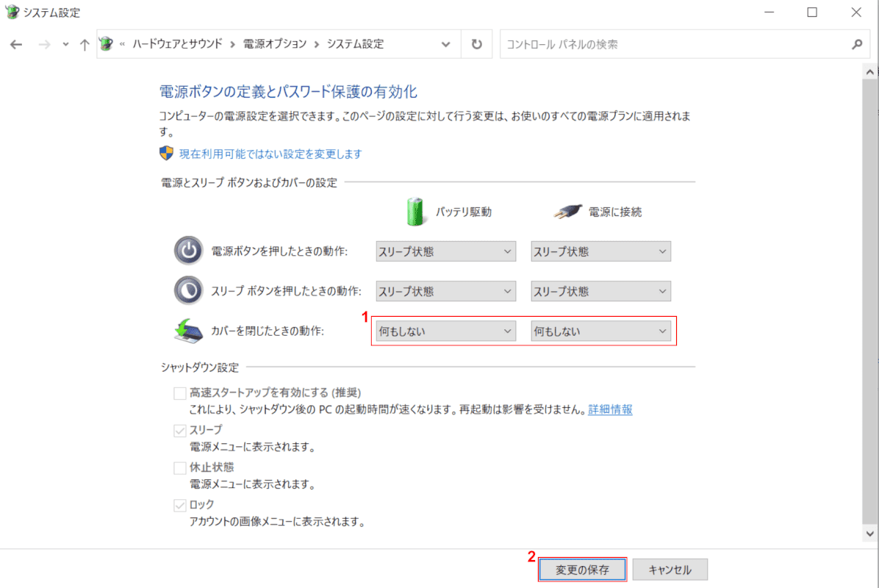879x588 pixels.
Task: Close the システム設定 window
Action: pos(856,12)
